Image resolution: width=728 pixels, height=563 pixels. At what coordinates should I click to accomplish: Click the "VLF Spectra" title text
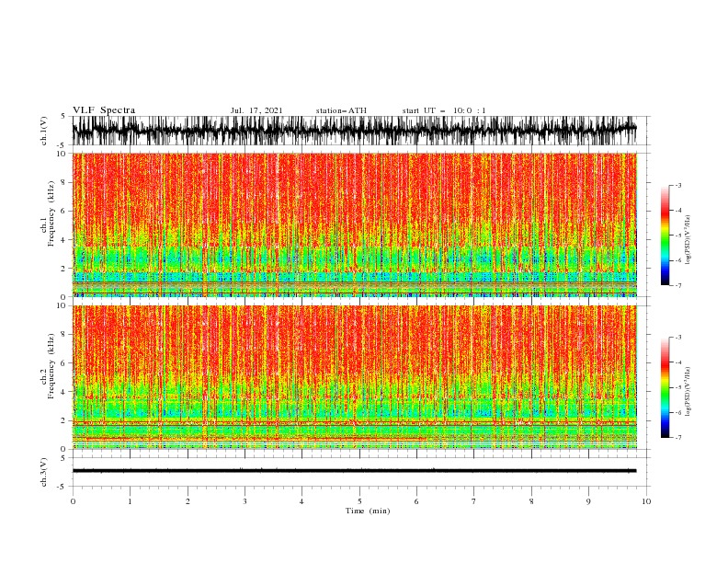coord(104,110)
